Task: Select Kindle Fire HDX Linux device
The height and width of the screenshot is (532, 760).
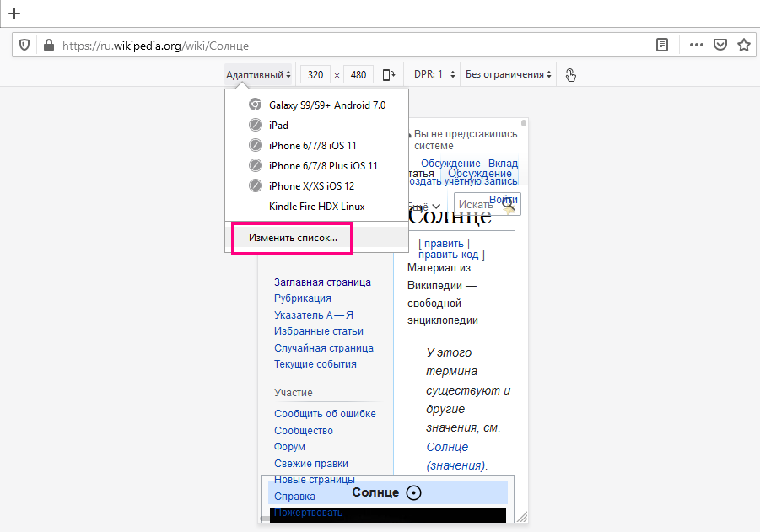Action: click(317, 207)
